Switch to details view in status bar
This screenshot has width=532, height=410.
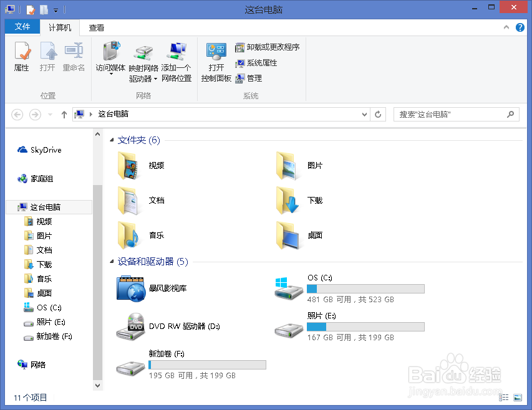(505, 397)
